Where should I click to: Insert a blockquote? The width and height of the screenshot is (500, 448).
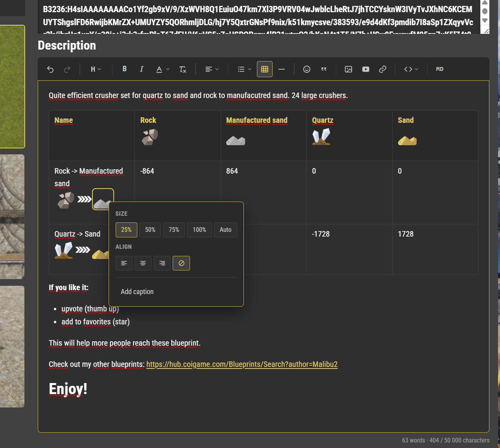tap(324, 69)
